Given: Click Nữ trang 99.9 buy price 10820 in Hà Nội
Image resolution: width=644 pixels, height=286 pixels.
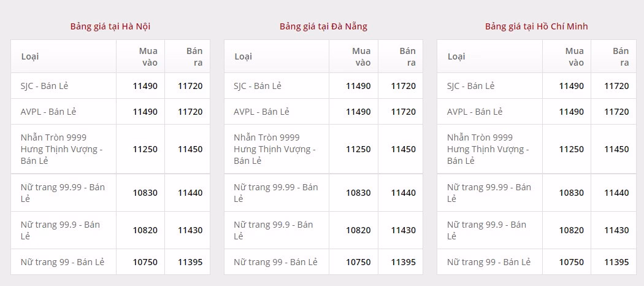Looking at the screenshot, I should [145, 230].
